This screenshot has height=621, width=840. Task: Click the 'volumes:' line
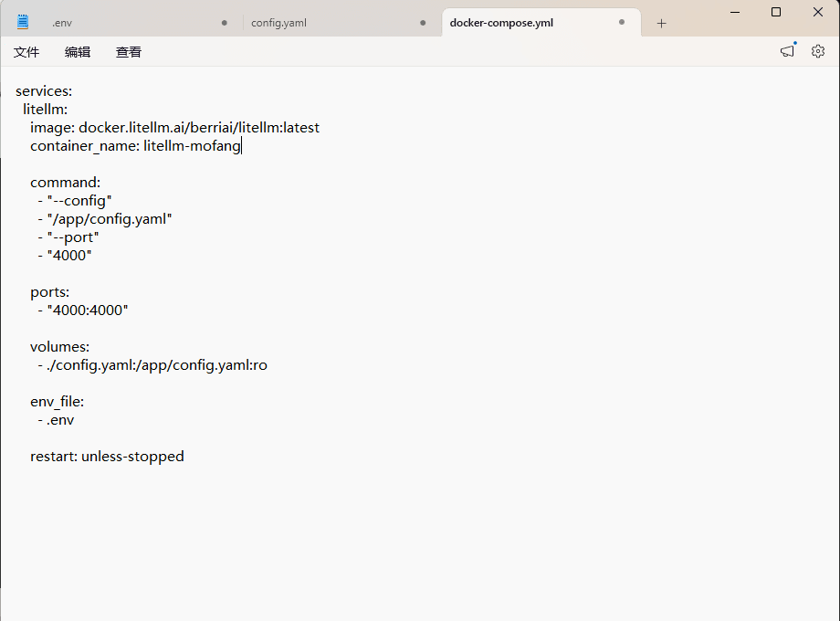pyautogui.click(x=59, y=347)
